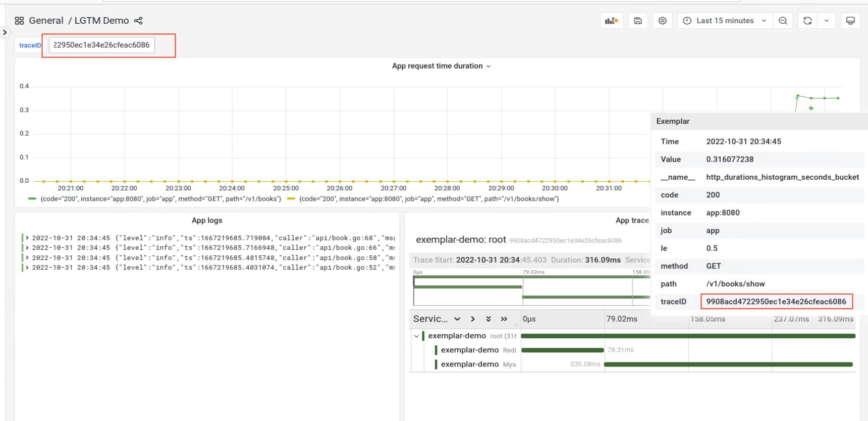Select the exemplar-demo Redis span row
Screen dimensions: 868x421
point(478,350)
